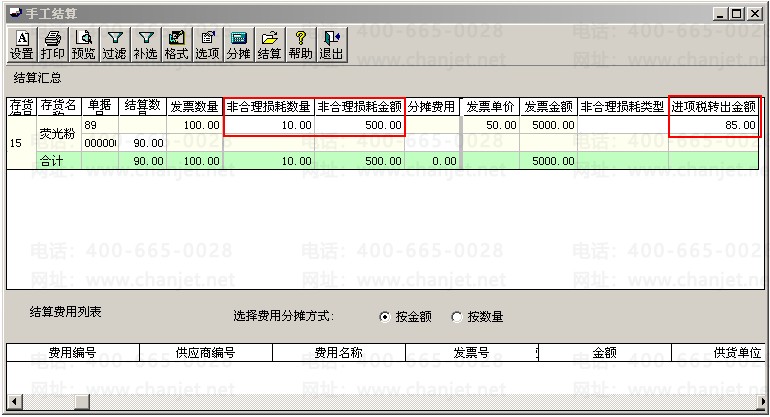Click the 供应商编号 column header
The image size is (770, 417).
[206, 353]
